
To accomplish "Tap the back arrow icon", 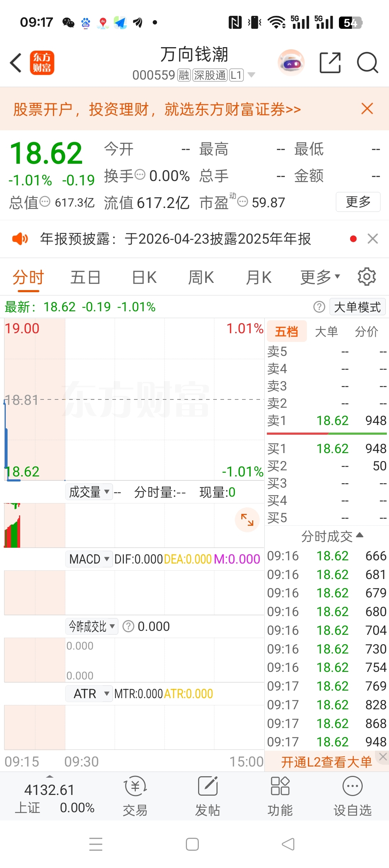I will (x=16, y=63).
